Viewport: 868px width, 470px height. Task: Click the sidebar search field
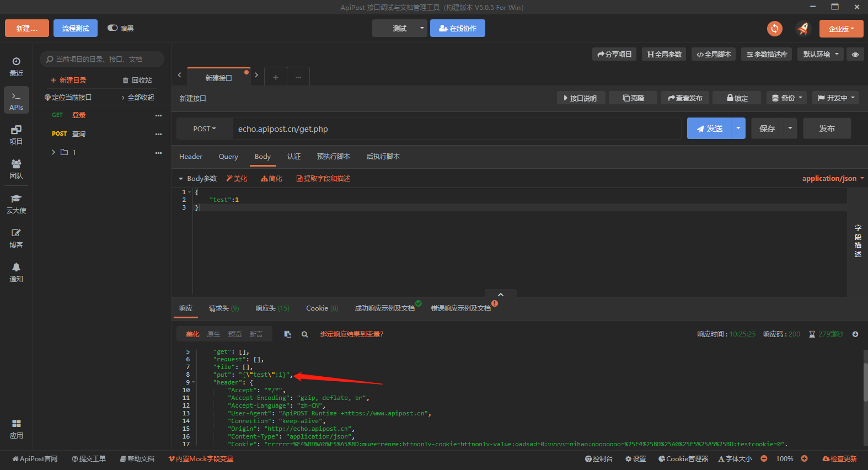coord(102,59)
